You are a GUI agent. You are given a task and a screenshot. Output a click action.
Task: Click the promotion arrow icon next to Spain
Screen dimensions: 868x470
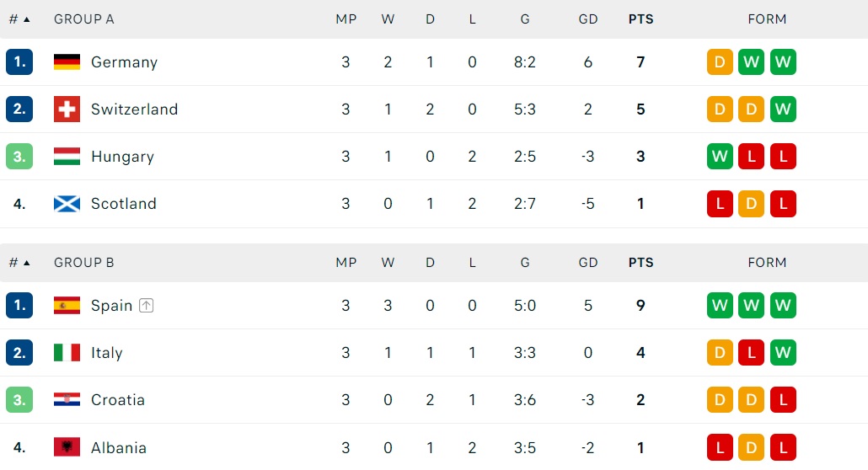pyautogui.click(x=146, y=306)
